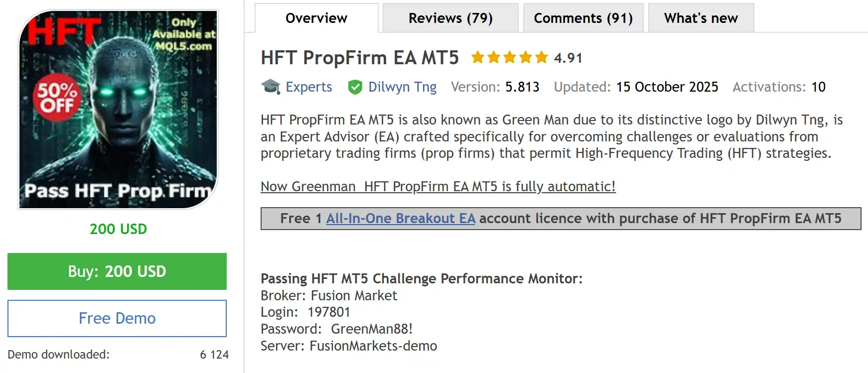The width and height of the screenshot is (868, 373).
Task: Open the underlined 'fully automatic' announcement link
Action: (438, 187)
